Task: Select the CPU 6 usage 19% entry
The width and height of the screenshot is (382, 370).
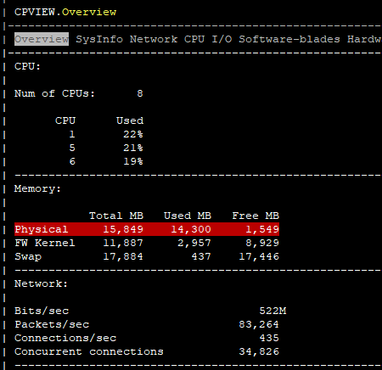Action: point(133,161)
